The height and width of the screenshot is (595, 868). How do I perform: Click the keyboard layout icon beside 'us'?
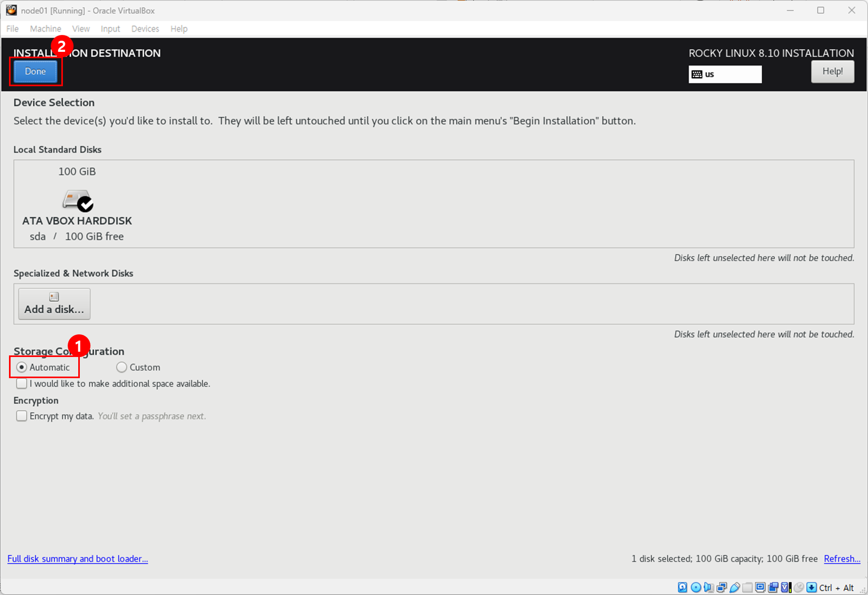(697, 74)
